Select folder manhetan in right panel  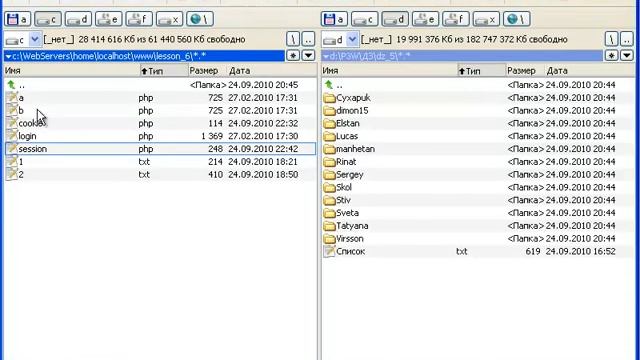478,149
